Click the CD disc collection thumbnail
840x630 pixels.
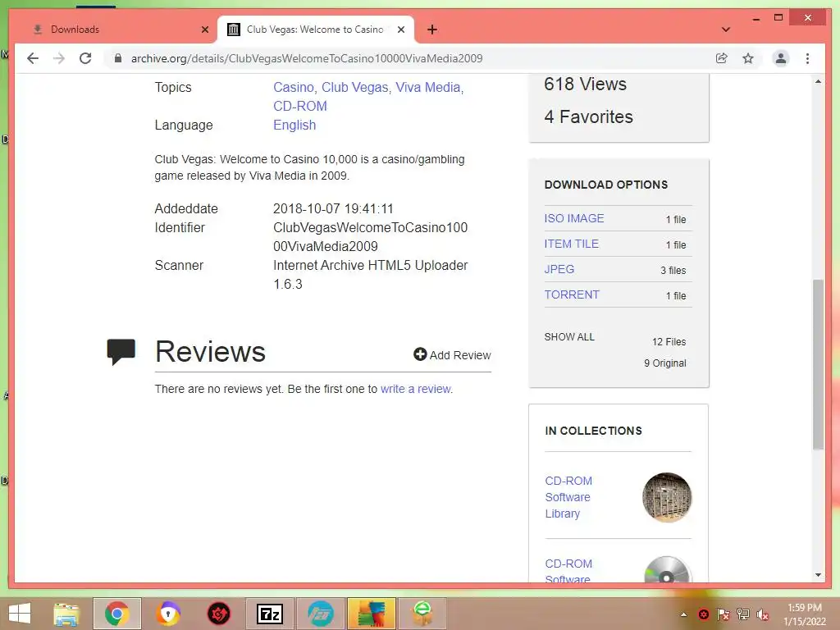point(667,570)
